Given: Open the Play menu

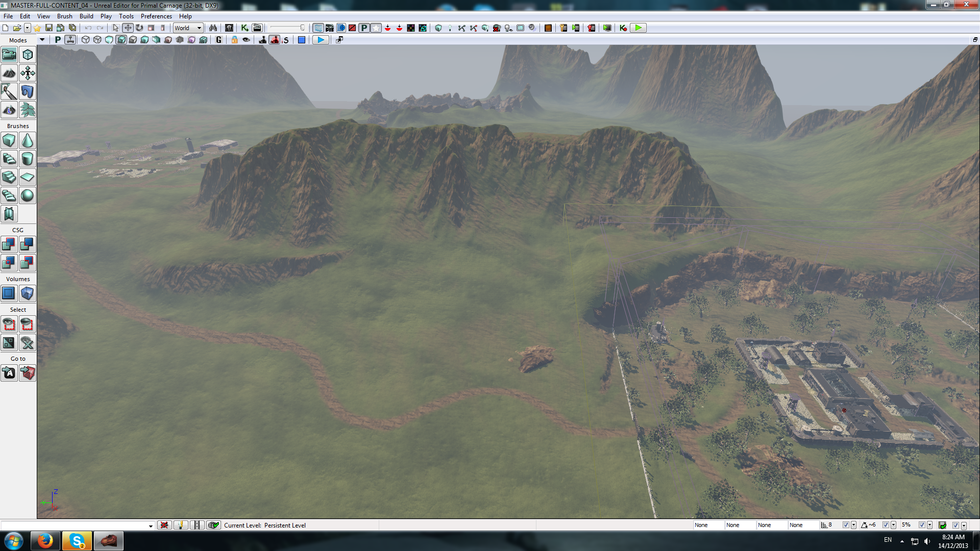Looking at the screenshot, I should click(x=106, y=16).
